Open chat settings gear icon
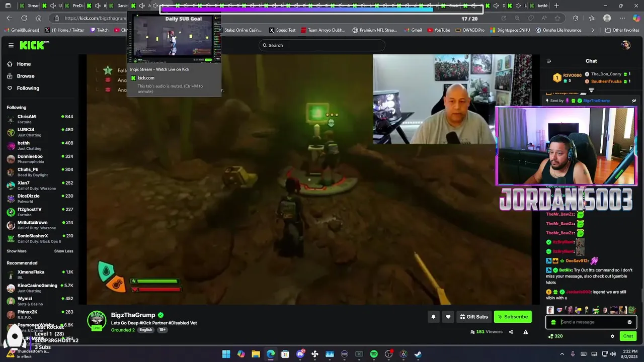The width and height of the screenshot is (644, 362). pos(612,336)
